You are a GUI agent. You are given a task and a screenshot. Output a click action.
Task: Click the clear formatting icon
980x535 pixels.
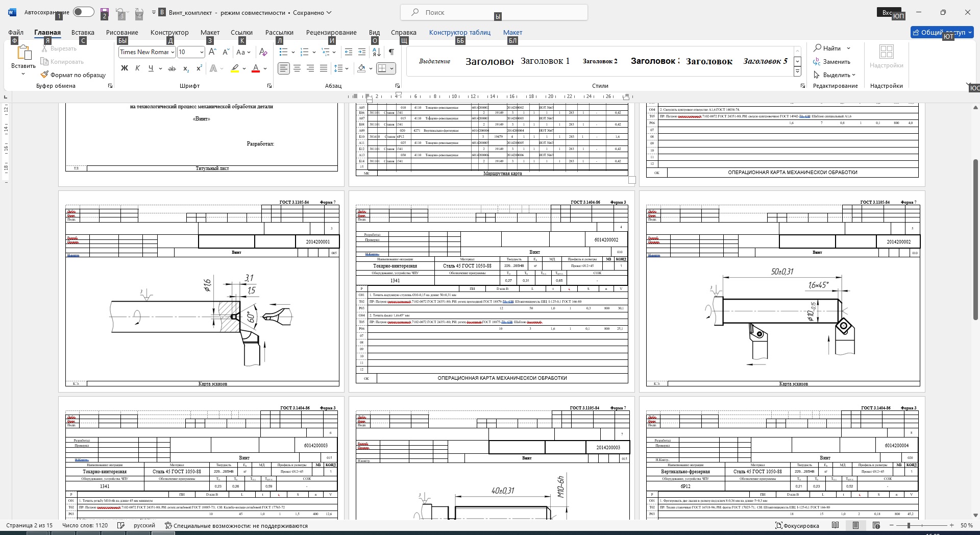click(263, 52)
